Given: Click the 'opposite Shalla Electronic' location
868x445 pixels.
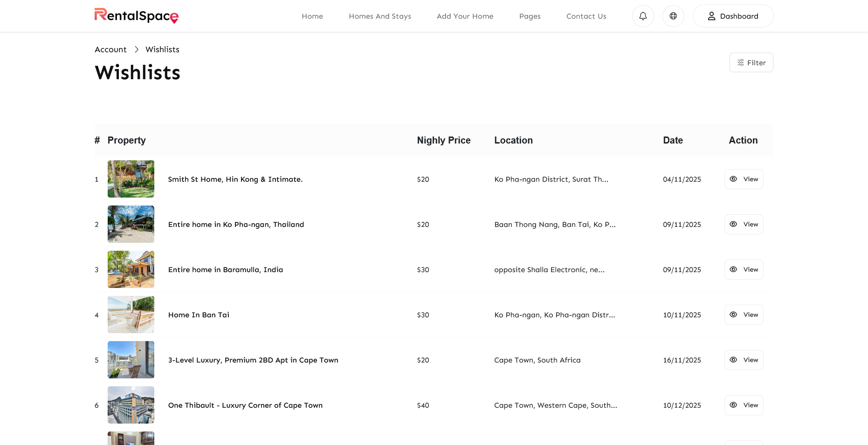Looking at the screenshot, I should click(549, 270).
